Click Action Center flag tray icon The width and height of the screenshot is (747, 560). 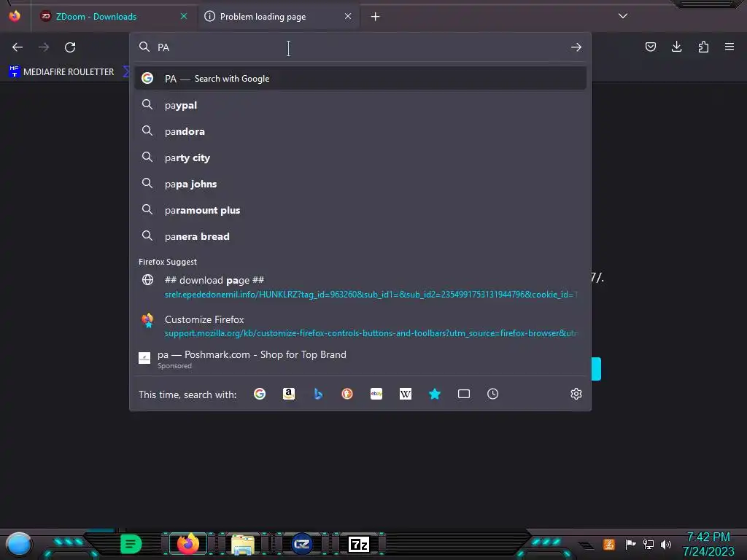pyautogui.click(x=630, y=544)
